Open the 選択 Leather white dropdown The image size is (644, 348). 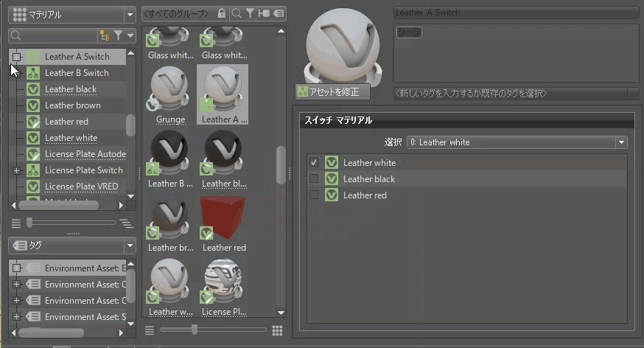pos(517,142)
